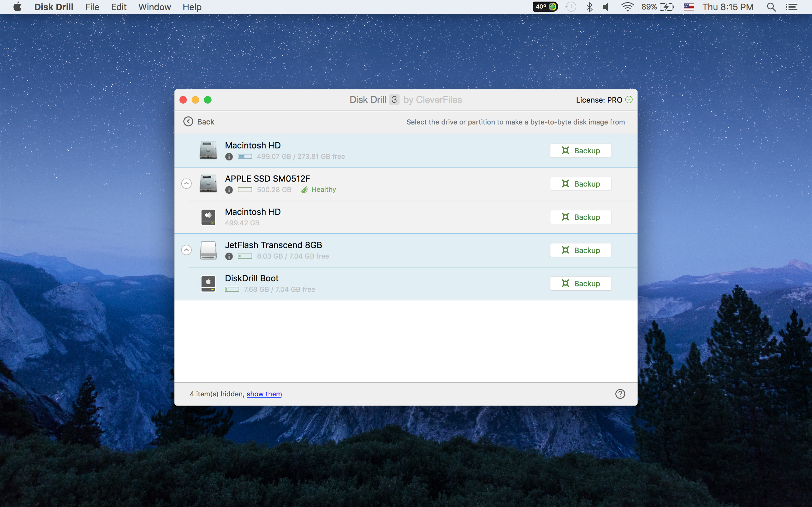Toggle the Bluetooth icon in menu bar
Screen dimensions: 812x507
click(589, 6)
